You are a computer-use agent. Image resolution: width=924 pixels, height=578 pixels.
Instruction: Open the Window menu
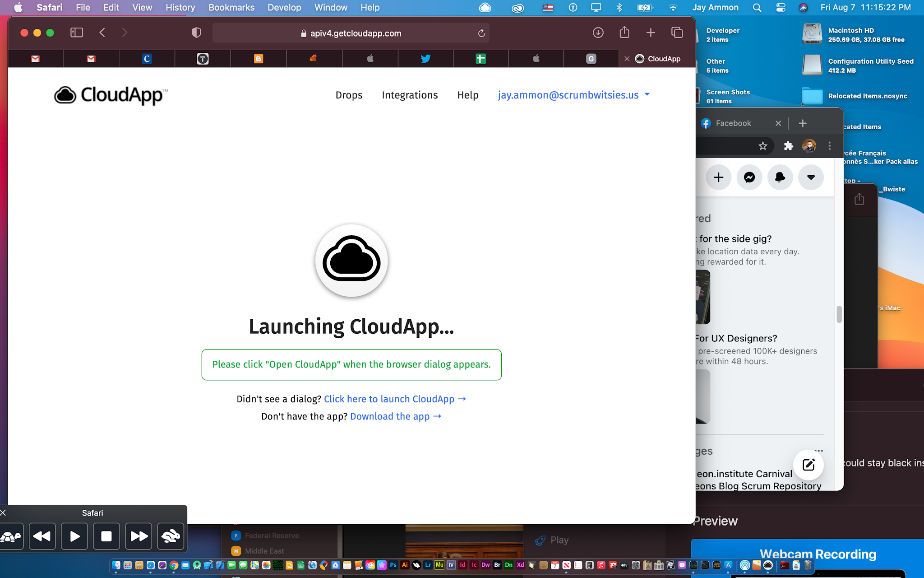(x=331, y=8)
